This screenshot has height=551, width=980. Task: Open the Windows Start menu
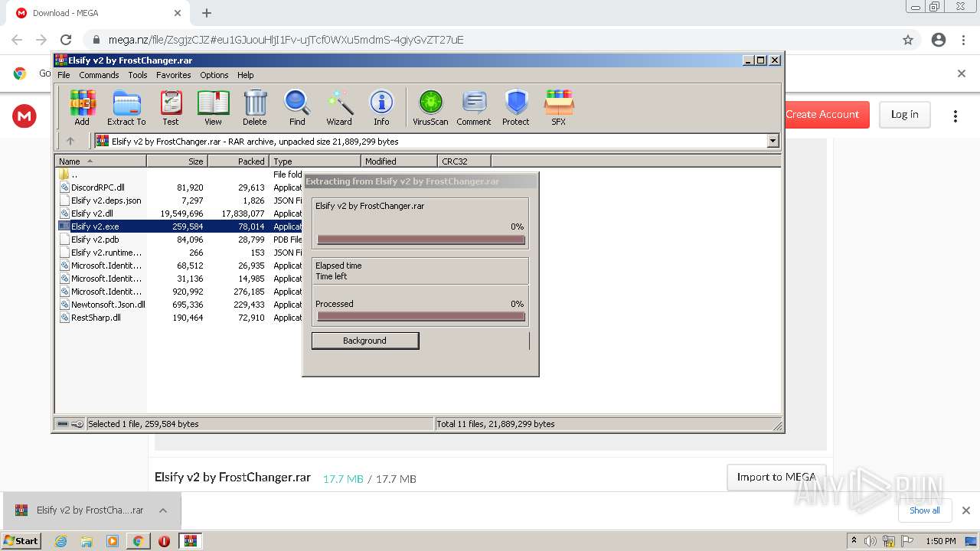pos(21,540)
